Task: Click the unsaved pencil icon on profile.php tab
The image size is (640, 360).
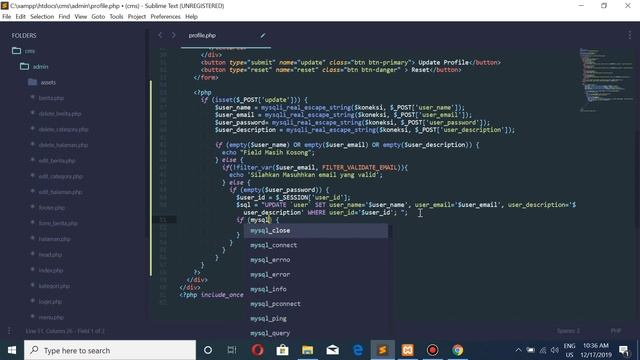Action: point(263,36)
